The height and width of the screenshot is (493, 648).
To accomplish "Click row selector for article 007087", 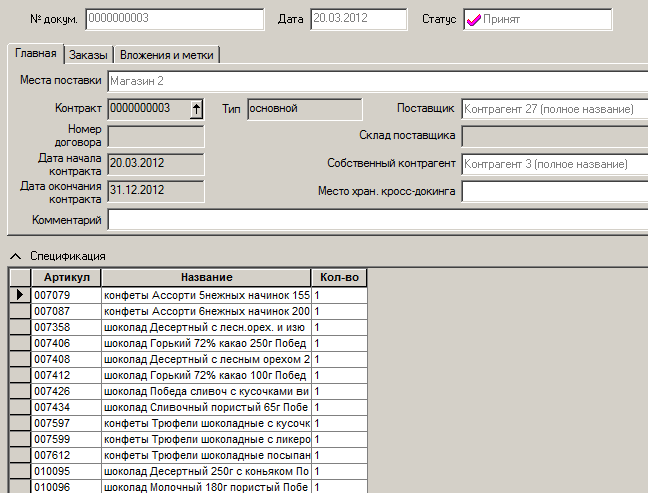I will pyautogui.click(x=20, y=311).
